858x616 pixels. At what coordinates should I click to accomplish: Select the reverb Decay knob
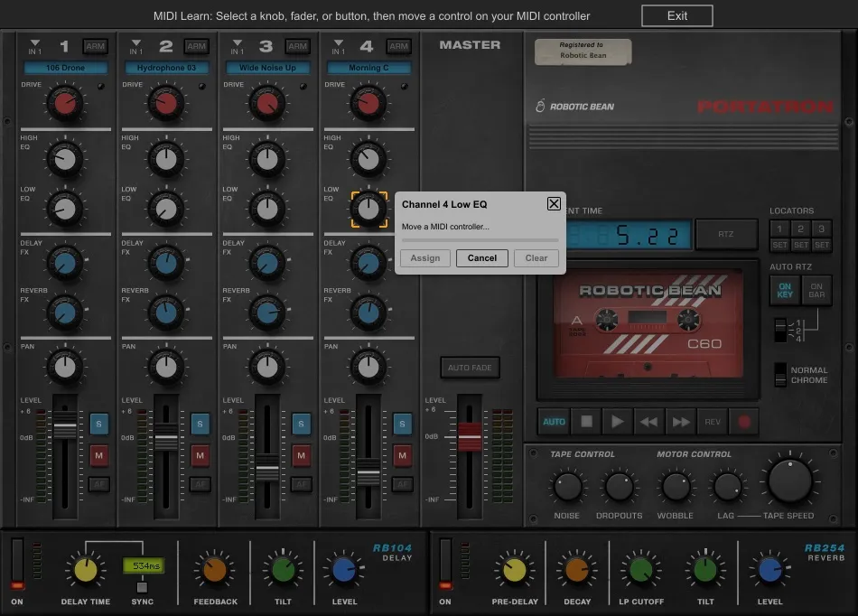[x=577, y=570]
